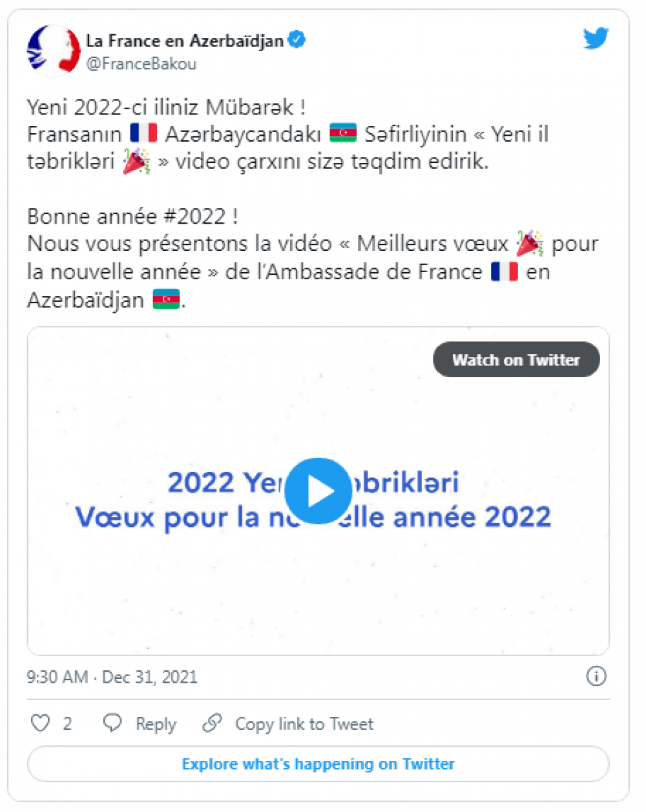
Task: Click Explore what's happening on Twitter
Action: coord(318,764)
